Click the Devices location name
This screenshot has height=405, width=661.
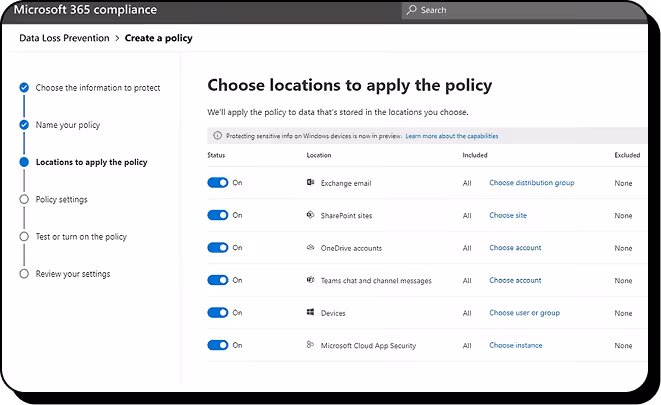point(333,313)
